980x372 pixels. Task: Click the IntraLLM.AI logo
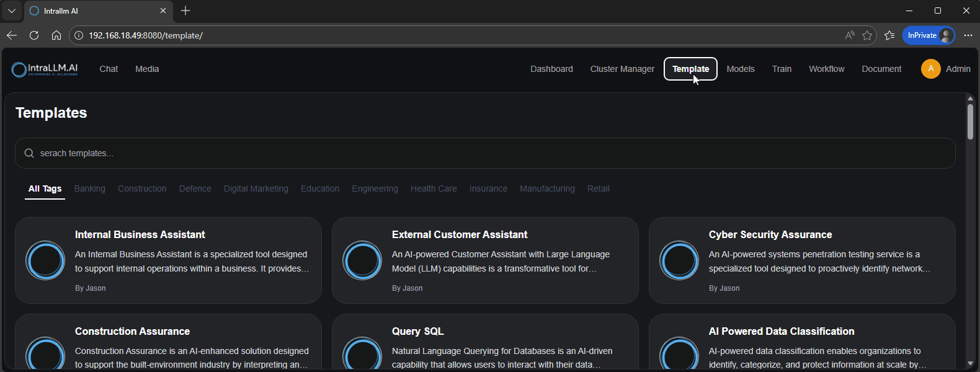tap(45, 69)
